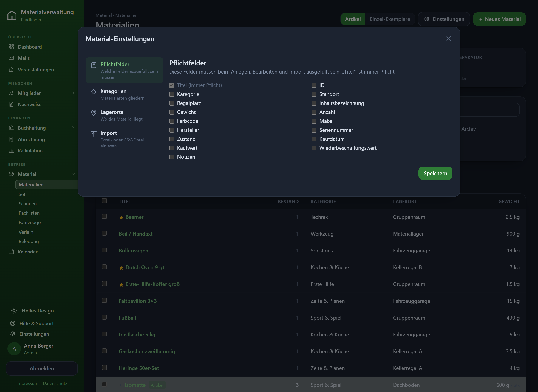
Task: Enable the Kategorie required-field checkbox
Action: [x=172, y=94]
